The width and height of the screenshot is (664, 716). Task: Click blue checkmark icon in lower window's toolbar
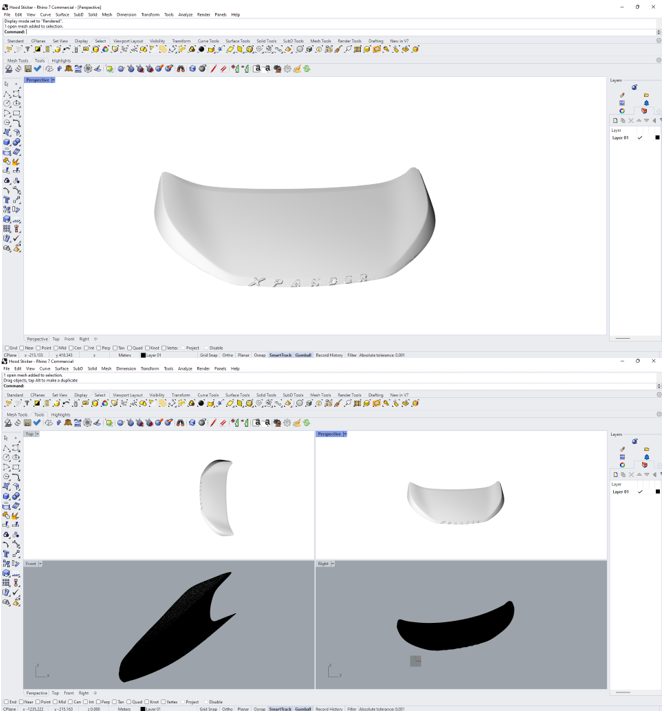pos(37,422)
